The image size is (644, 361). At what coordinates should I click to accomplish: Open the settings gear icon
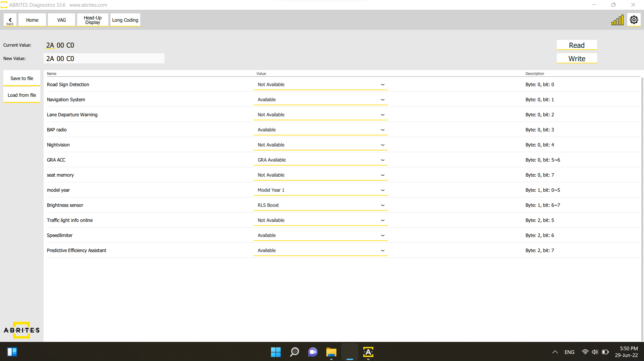[x=634, y=20]
